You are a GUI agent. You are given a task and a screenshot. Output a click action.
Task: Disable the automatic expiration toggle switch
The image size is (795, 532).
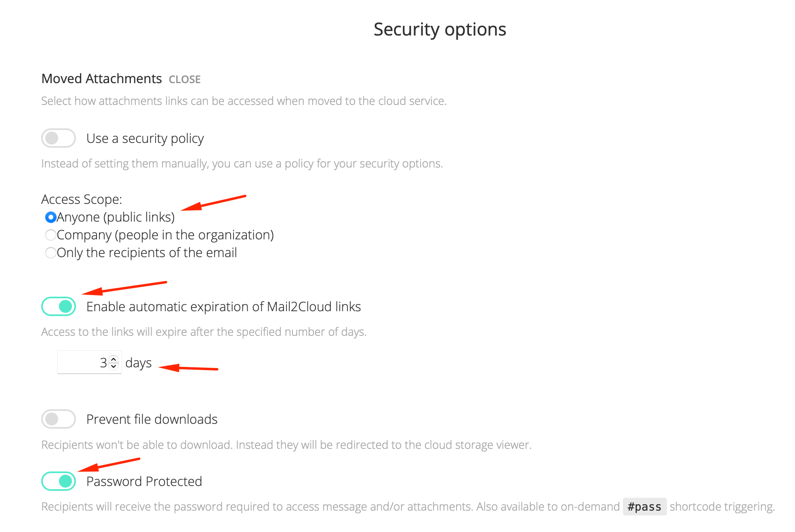(59, 306)
